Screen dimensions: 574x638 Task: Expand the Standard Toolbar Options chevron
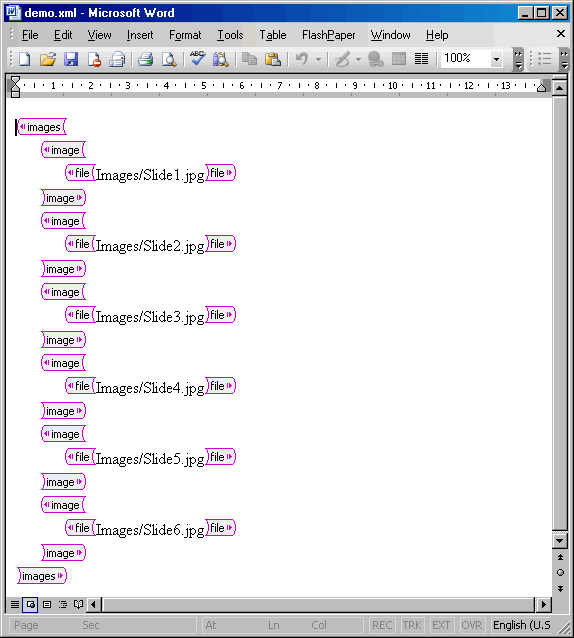[518, 59]
